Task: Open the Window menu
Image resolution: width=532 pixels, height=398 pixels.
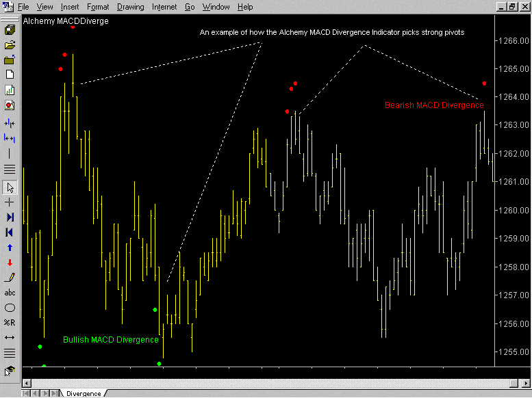Action: (216, 7)
